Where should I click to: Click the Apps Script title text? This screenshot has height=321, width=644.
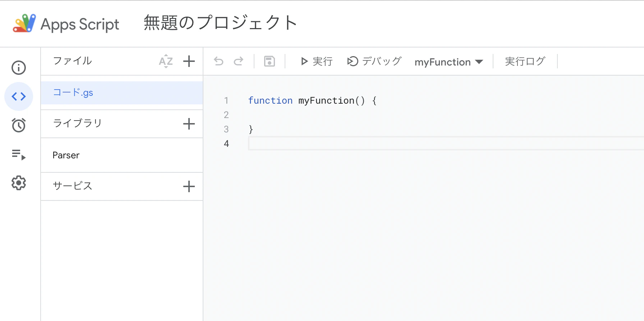(80, 24)
